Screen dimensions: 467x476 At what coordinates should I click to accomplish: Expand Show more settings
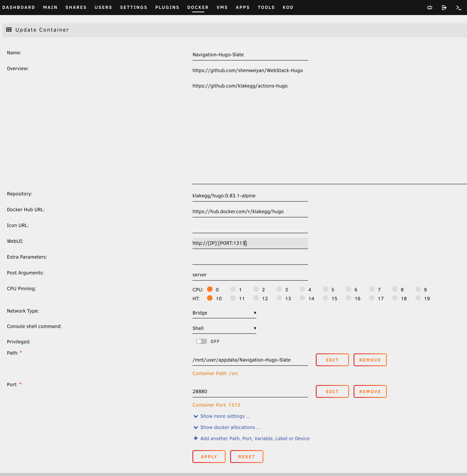(x=225, y=416)
